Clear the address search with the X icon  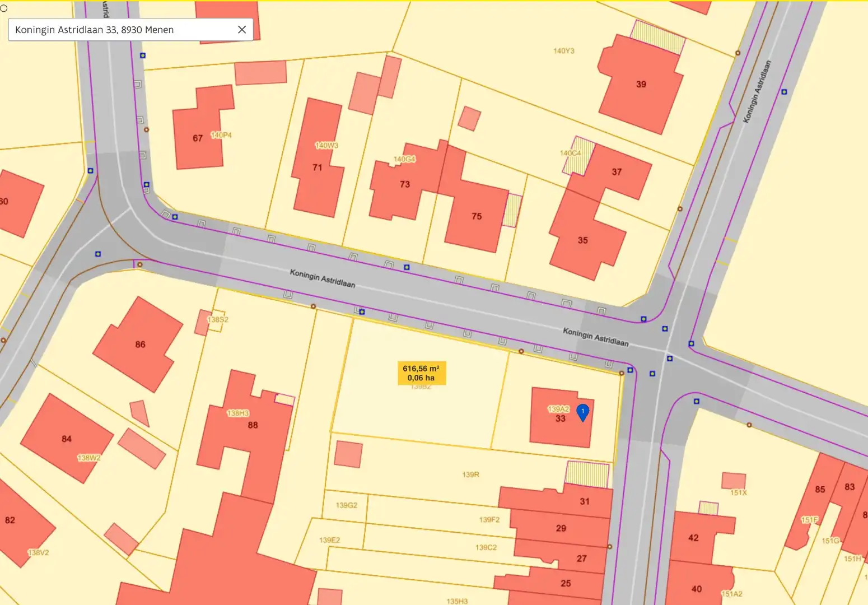tap(242, 30)
